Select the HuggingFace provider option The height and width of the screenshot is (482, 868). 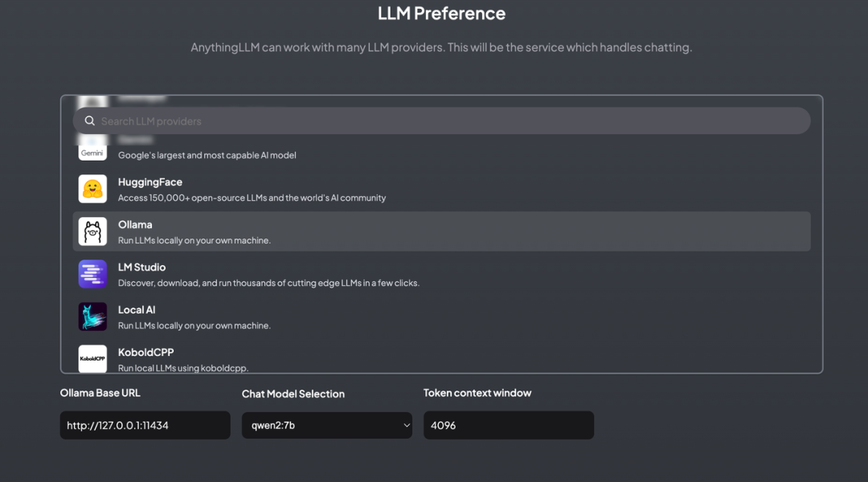coord(150,182)
